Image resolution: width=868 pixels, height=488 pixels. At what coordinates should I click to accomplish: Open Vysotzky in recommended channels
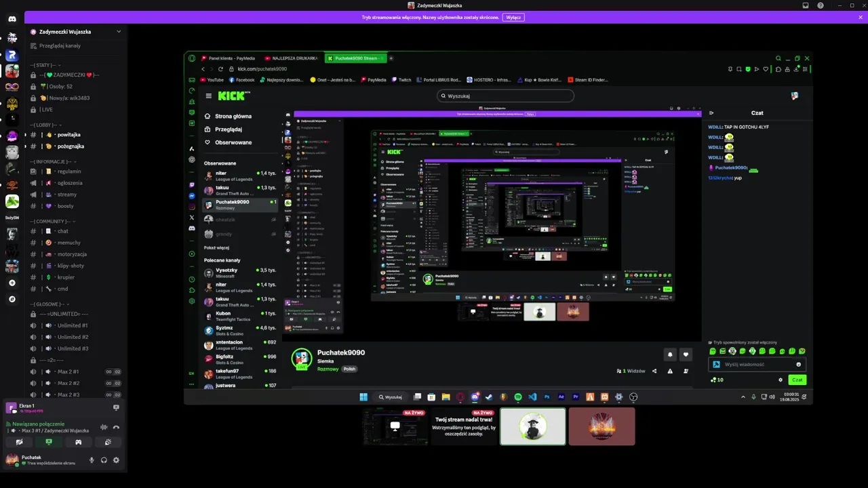tap(241, 272)
